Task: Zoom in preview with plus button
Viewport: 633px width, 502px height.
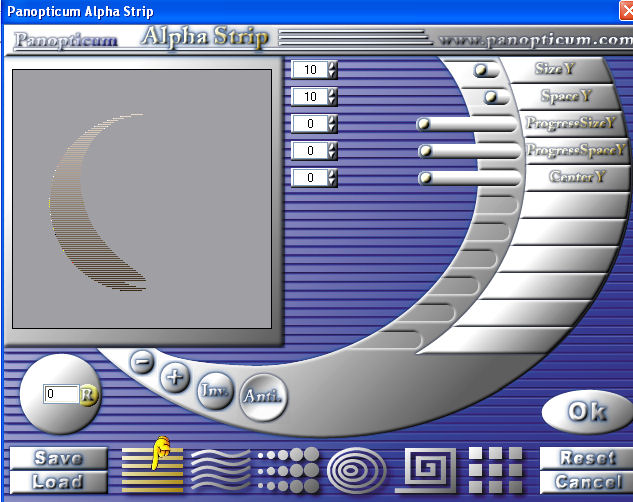Action: click(x=175, y=377)
